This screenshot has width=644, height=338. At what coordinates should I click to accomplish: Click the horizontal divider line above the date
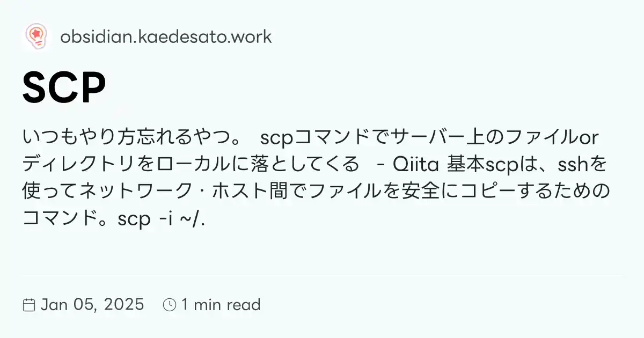coord(322,275)
